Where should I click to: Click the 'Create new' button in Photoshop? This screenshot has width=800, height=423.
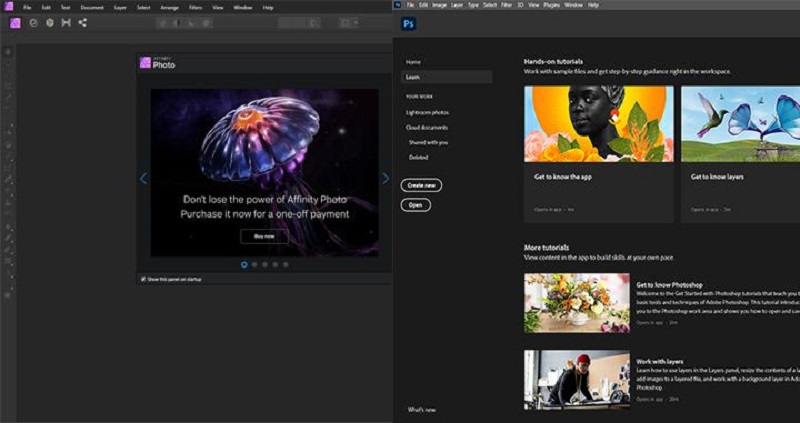[x=421, y=186]
